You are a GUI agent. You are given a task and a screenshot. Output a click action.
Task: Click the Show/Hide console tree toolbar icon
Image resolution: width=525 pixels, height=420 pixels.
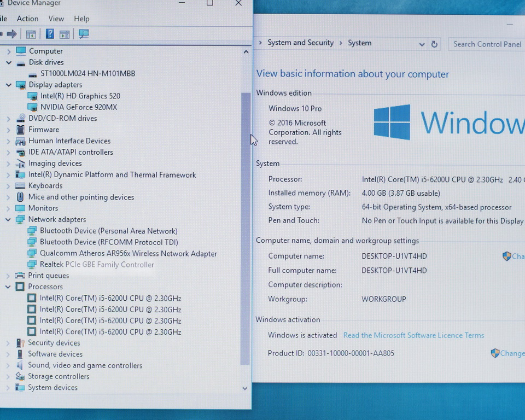31,34
